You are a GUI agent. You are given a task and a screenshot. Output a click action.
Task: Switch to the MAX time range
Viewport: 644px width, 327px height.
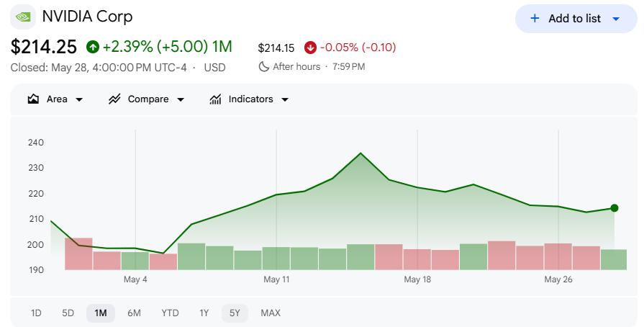coord(271,313)
